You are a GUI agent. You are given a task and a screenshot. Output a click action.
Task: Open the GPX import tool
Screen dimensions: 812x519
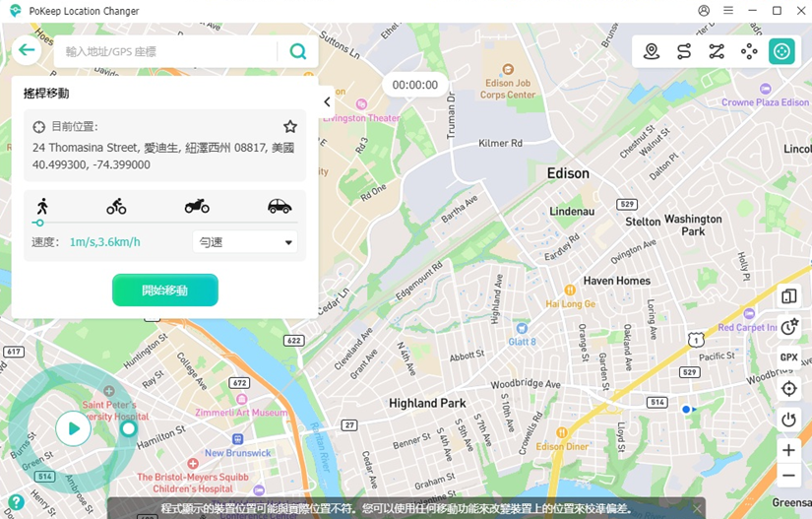pos(788,357)
